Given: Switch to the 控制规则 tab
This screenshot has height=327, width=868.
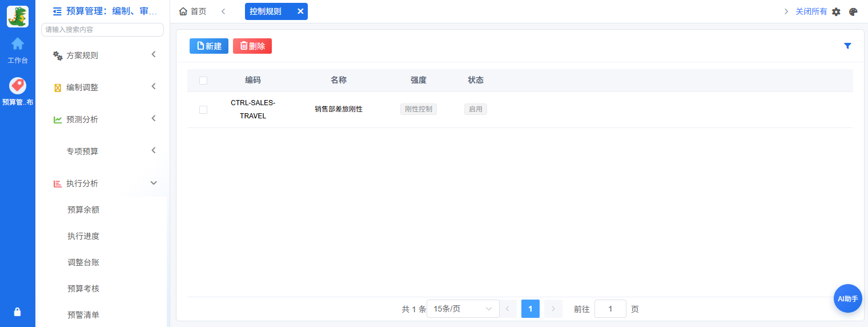Looking at the screenshot, I should pyautogui.click(x=266, y=11).
